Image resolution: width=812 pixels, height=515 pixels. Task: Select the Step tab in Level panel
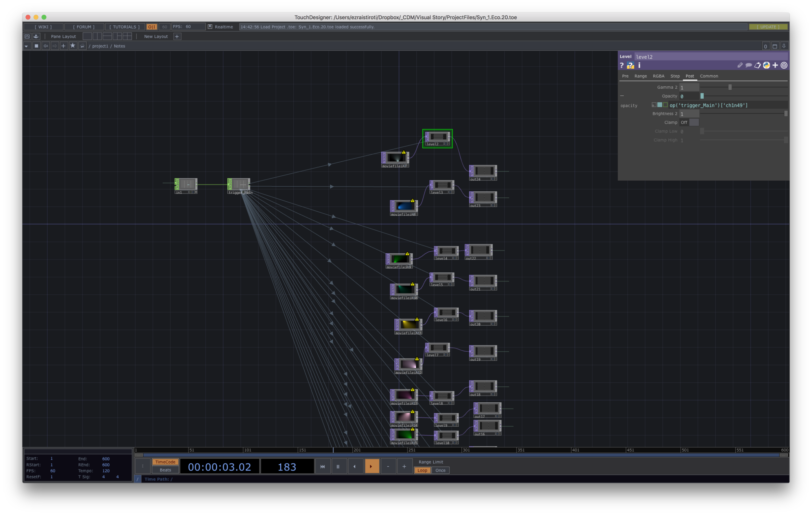click(x=675, y=75)
